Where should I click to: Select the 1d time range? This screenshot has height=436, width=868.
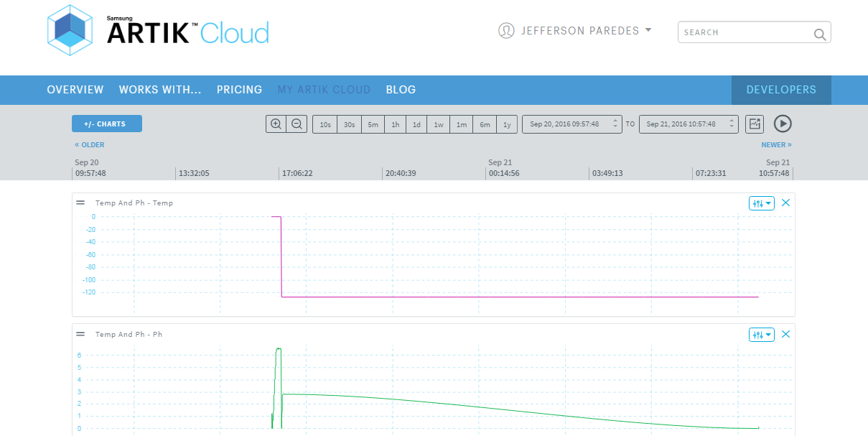pyautogui.click(x=416, y=124)
